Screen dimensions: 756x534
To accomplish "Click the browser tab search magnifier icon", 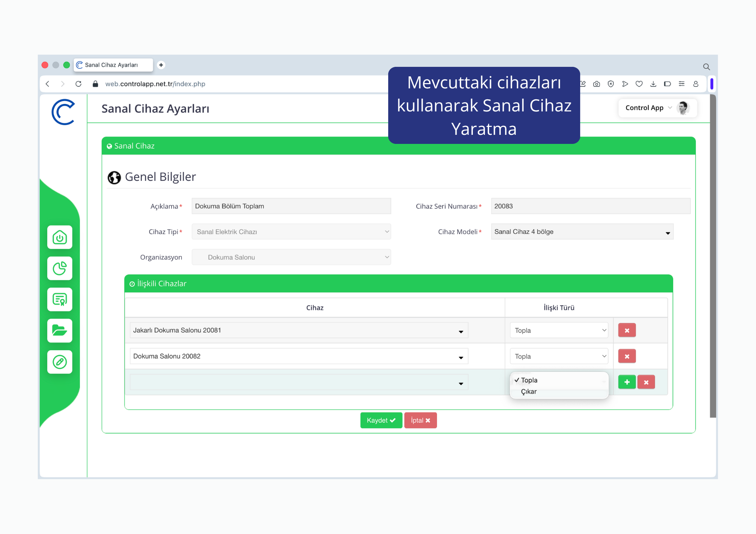I will point(706,67).
